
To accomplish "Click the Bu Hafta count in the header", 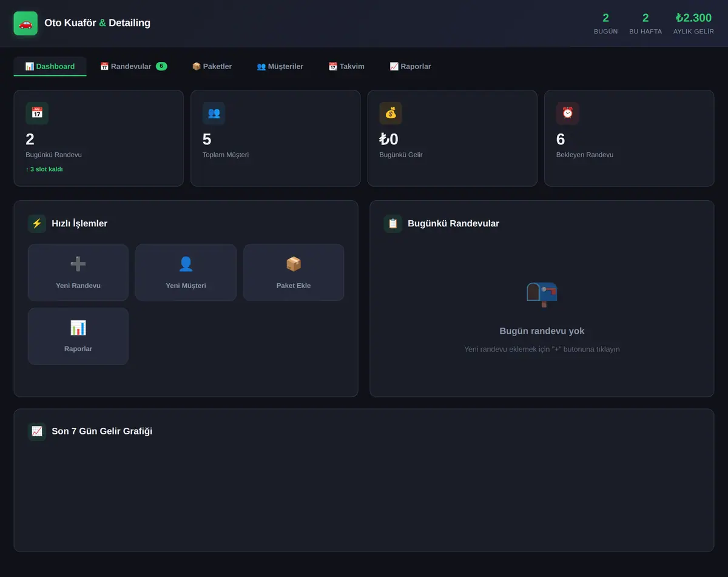I will pos(645,18).
